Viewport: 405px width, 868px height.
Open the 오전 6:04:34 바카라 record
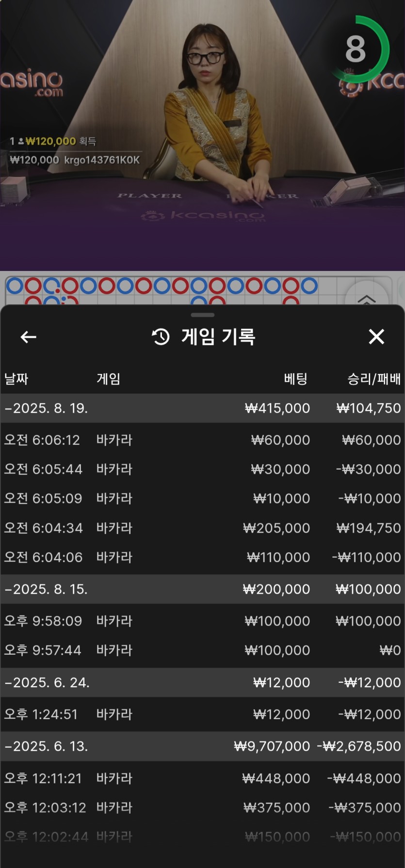pyautogui.click(x=202, y=528)
